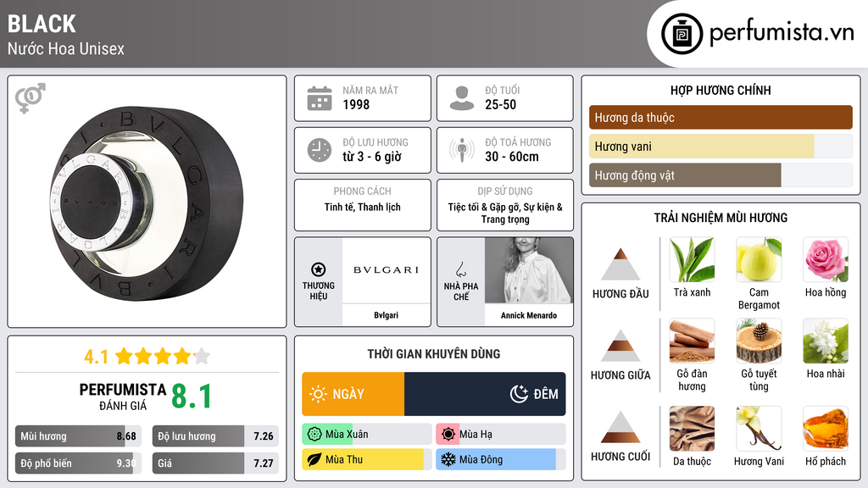868x488 pixels.
Task: Click the Annick Menardo name caption
Action: 529,315
